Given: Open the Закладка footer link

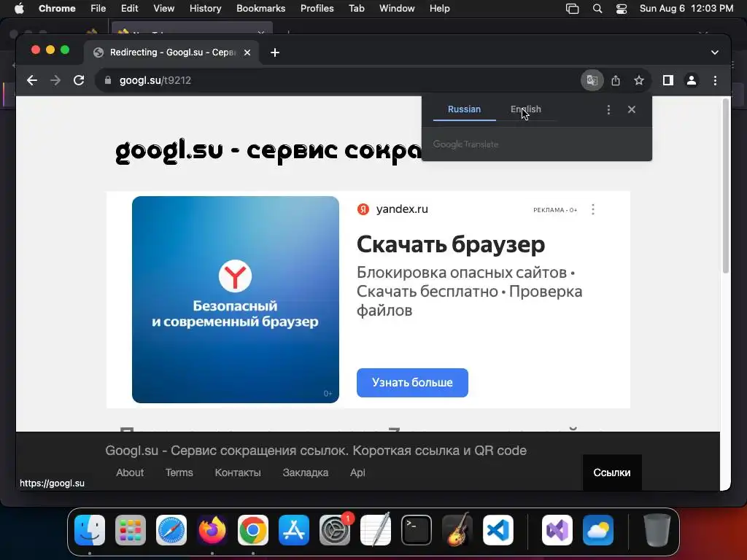Looking at the screenshot, I should coord(306,472).
